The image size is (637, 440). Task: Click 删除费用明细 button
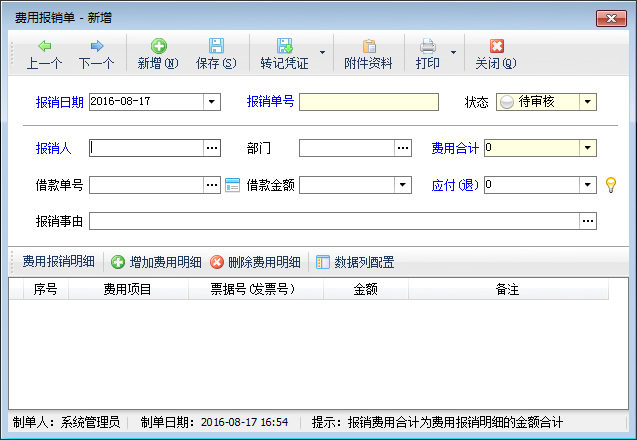pos(255,262)
